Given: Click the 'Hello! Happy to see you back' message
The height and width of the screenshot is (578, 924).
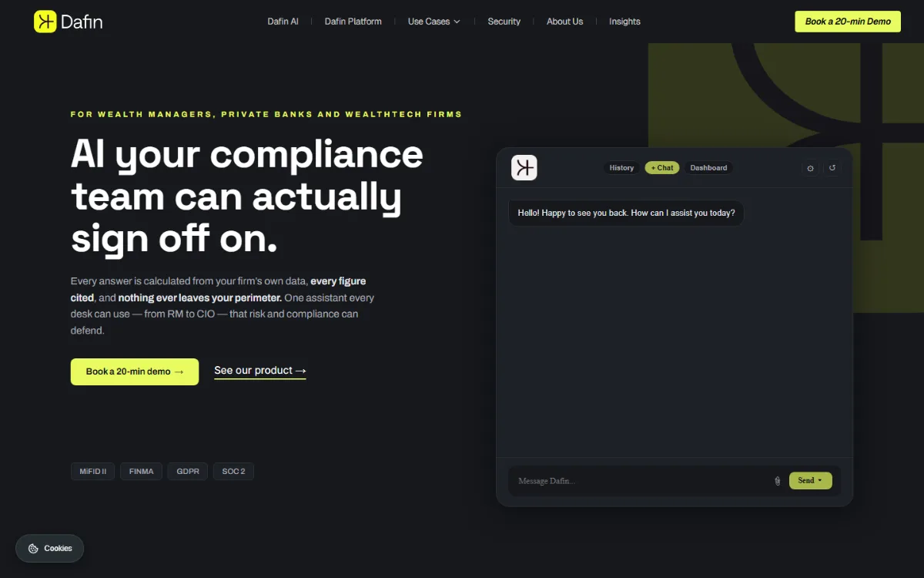Looking at the screenshot, I should 626,213.
